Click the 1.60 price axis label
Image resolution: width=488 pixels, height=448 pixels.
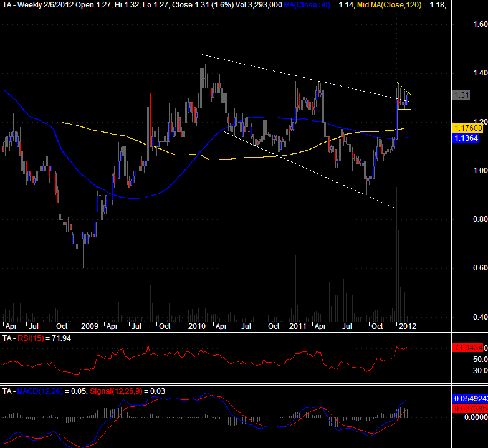tap(481, 24)
